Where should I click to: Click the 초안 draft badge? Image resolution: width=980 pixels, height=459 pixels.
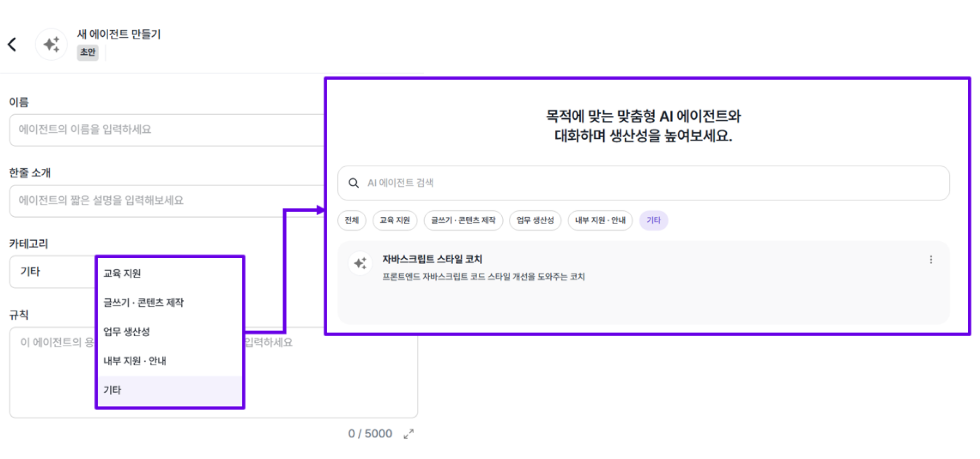pos(87,52)
